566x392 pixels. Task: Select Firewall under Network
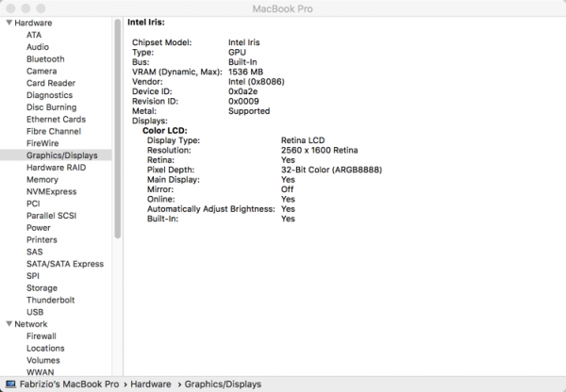42,336
